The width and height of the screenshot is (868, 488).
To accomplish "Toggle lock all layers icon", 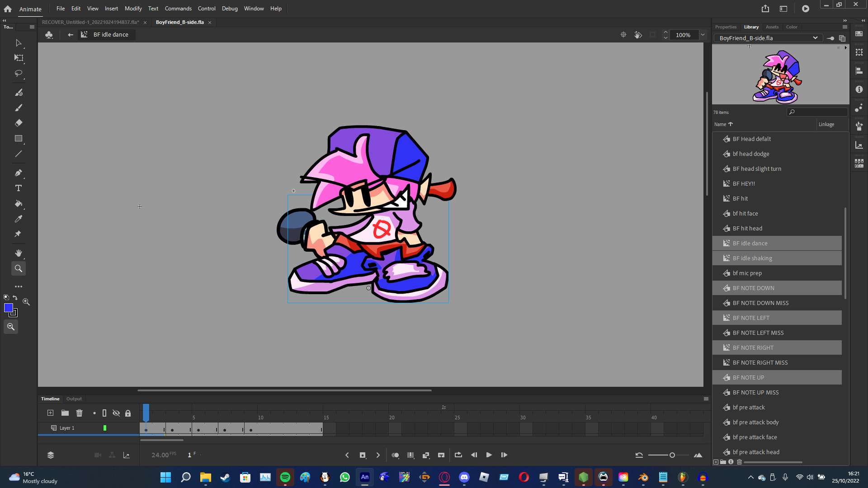I will 128,413.
